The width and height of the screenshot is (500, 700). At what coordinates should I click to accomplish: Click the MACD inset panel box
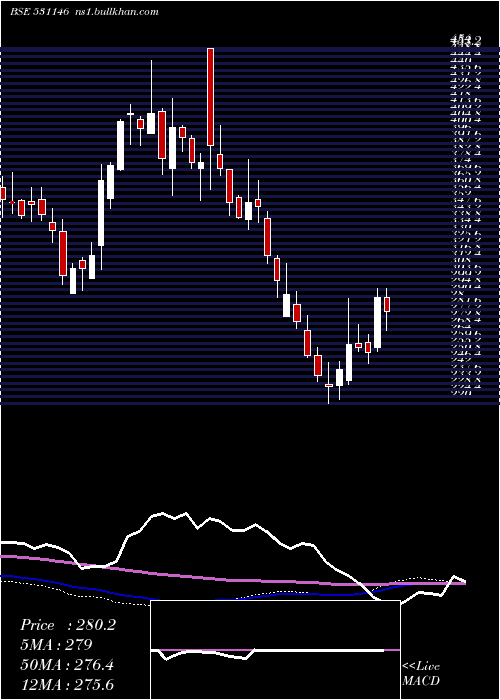pyautogui.click(x=275, y=650)
